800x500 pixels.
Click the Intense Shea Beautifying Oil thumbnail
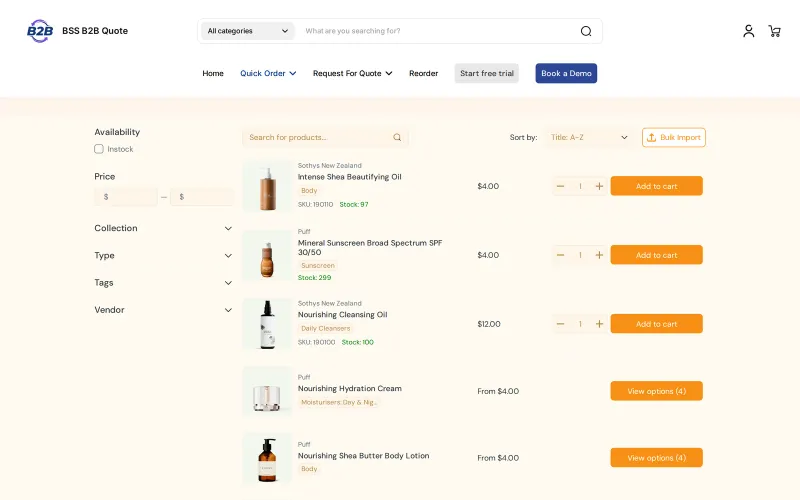[x=267, y=186]
